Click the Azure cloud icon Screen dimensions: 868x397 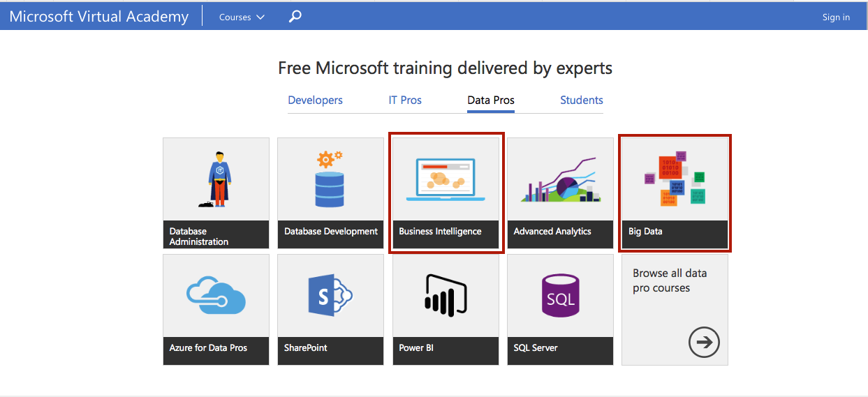pos(216,295)
